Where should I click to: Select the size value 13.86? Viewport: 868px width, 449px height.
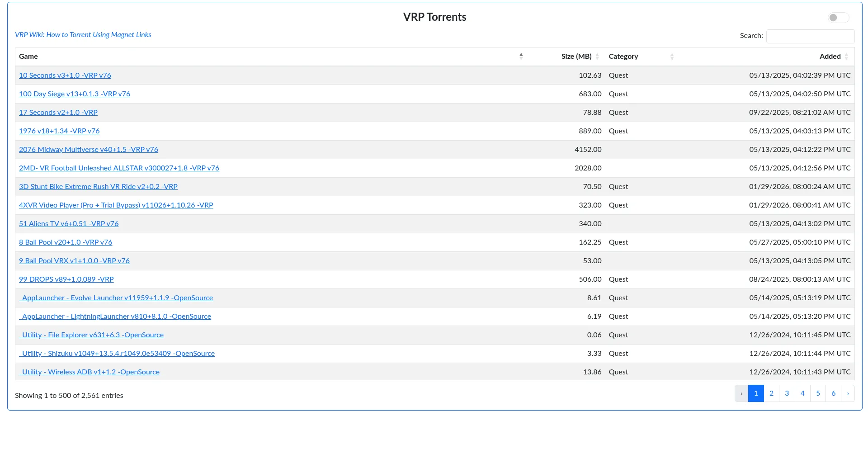(592, 372)
